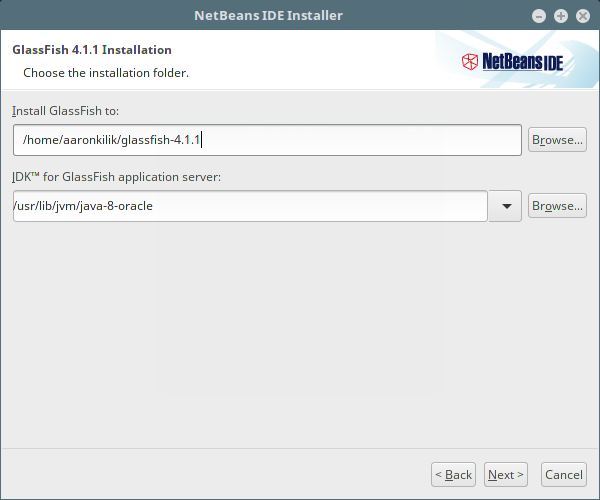The image size is (600, 500).
Task: Minimize the installer window
Action: [x=539, y=16]
